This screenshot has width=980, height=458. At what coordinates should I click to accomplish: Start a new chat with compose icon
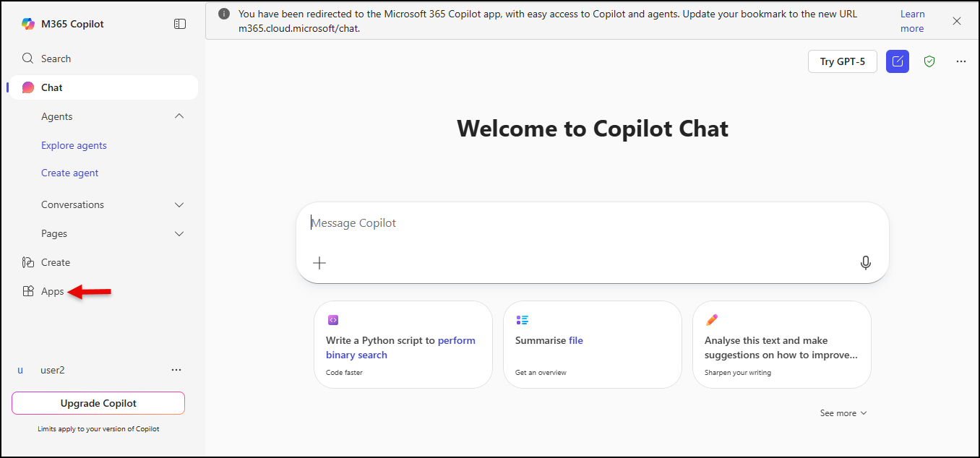coord(898,61)
